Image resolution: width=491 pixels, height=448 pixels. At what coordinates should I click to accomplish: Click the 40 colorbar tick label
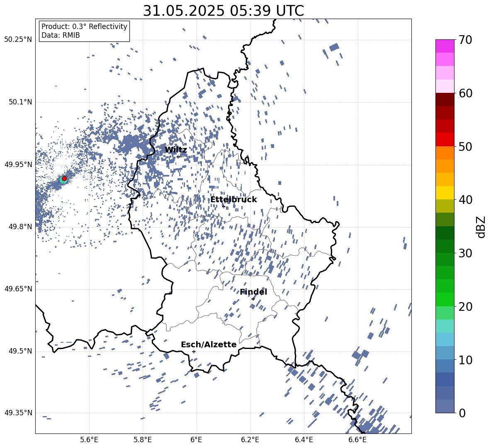point(465,200)
